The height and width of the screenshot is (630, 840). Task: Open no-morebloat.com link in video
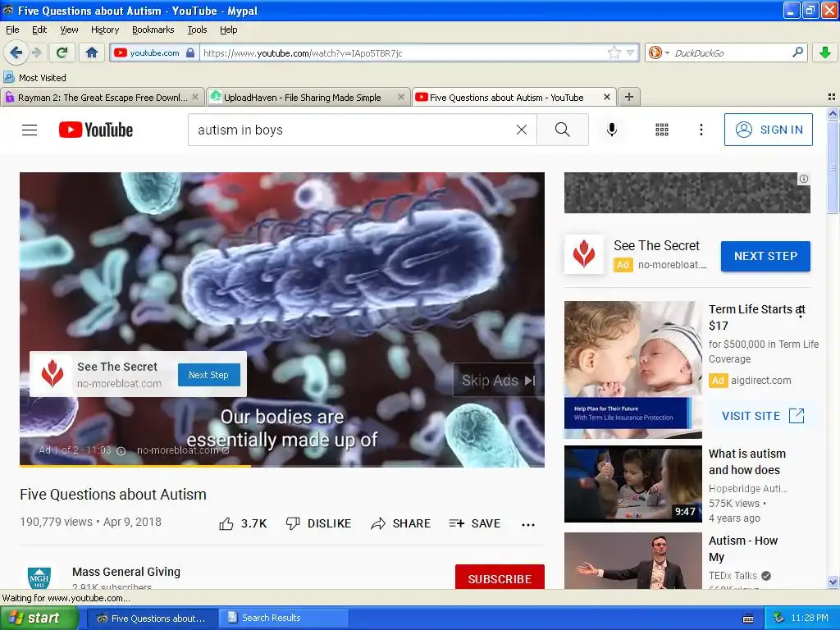point(183,450)
